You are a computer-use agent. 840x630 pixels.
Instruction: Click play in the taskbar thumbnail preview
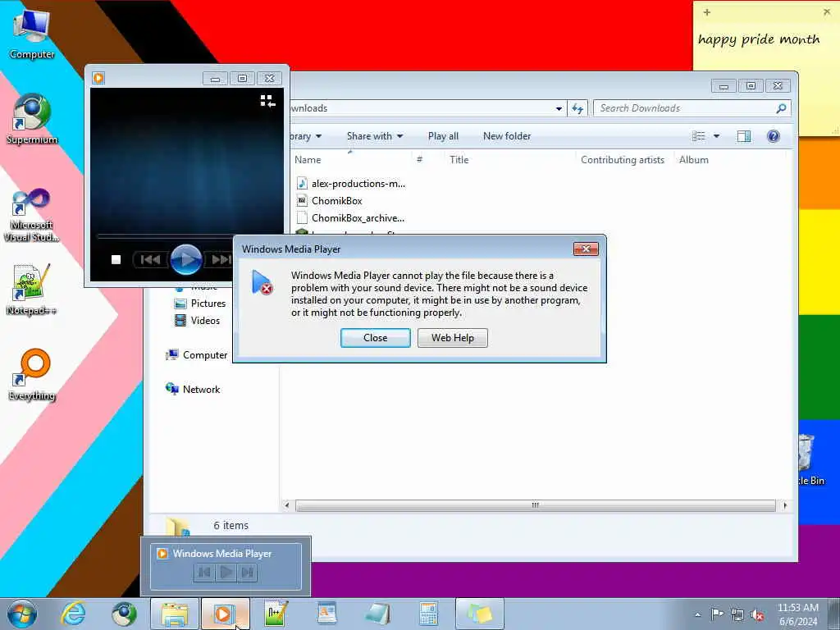[x=226, y=573]
